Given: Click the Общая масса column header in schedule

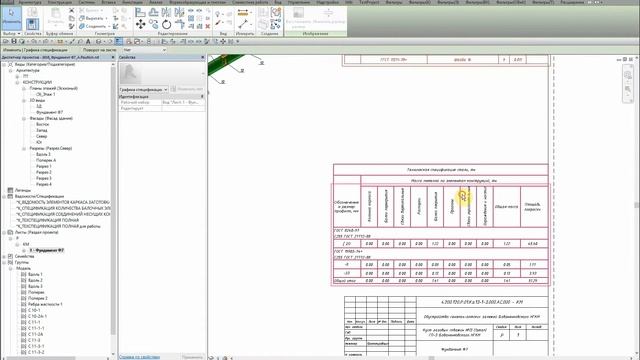Looking at the screenshot, I should 507,207.
